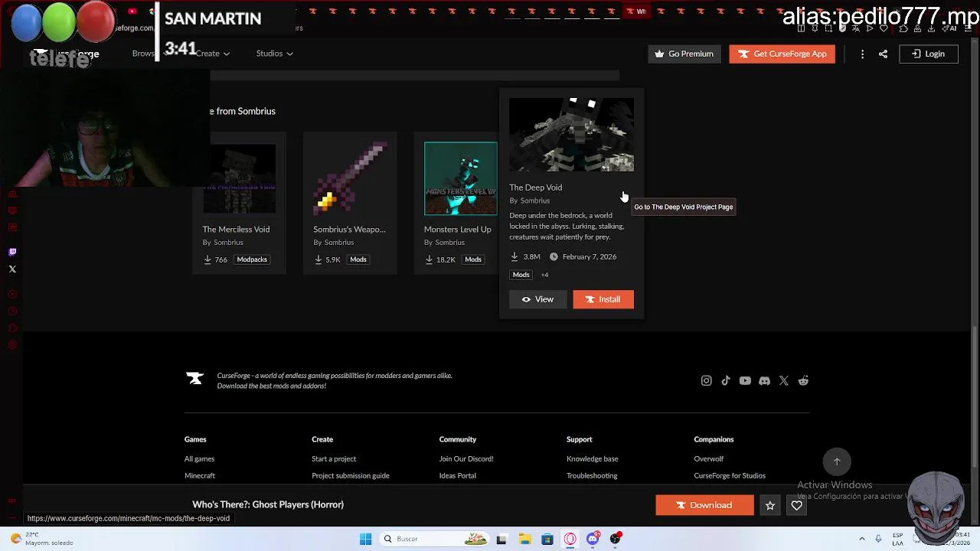
Task: Open Monsters Level Up thumbnail
Action: [461, 179]
